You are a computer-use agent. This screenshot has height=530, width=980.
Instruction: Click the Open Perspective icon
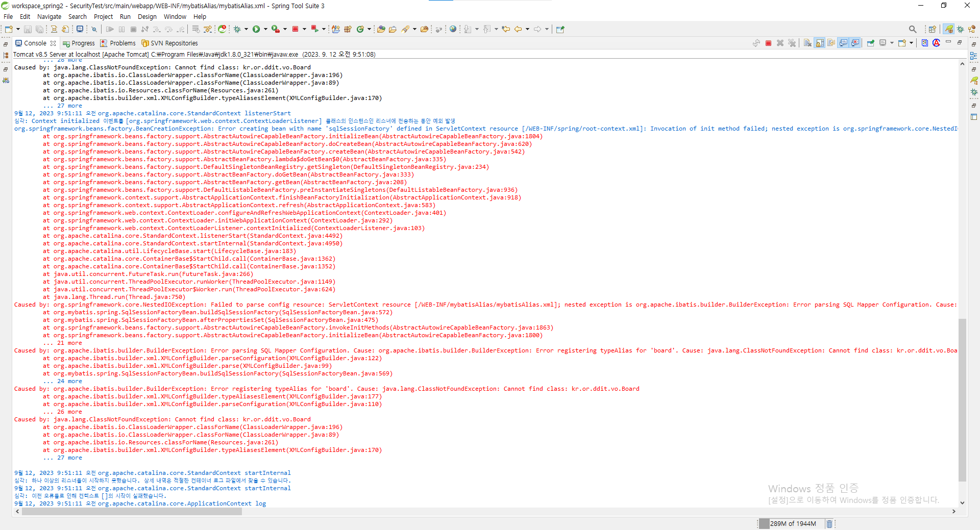(932, 29)
